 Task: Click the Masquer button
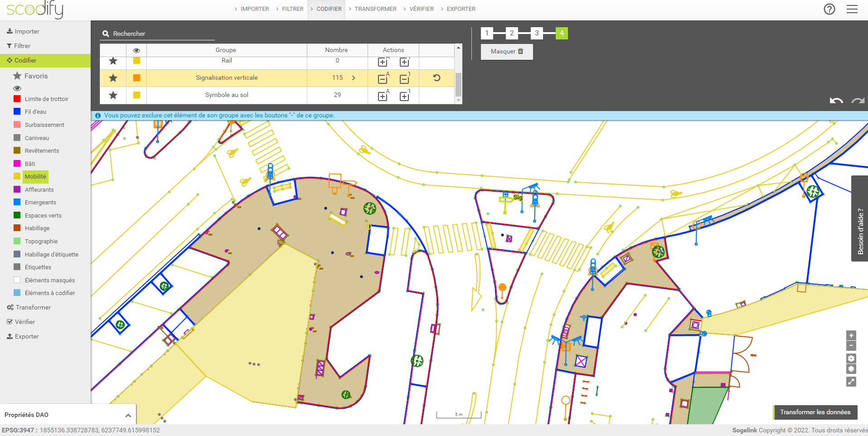[506, 52]
